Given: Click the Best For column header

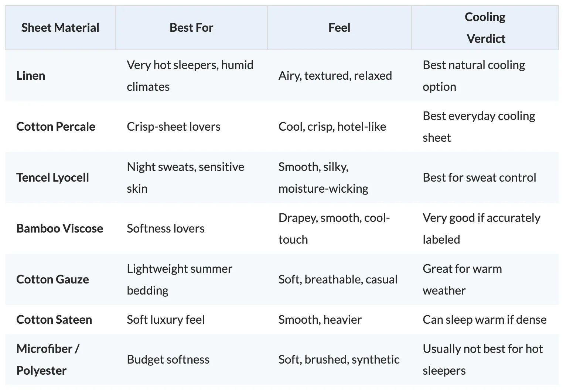Looking at the screenshot, I should 191,28.
